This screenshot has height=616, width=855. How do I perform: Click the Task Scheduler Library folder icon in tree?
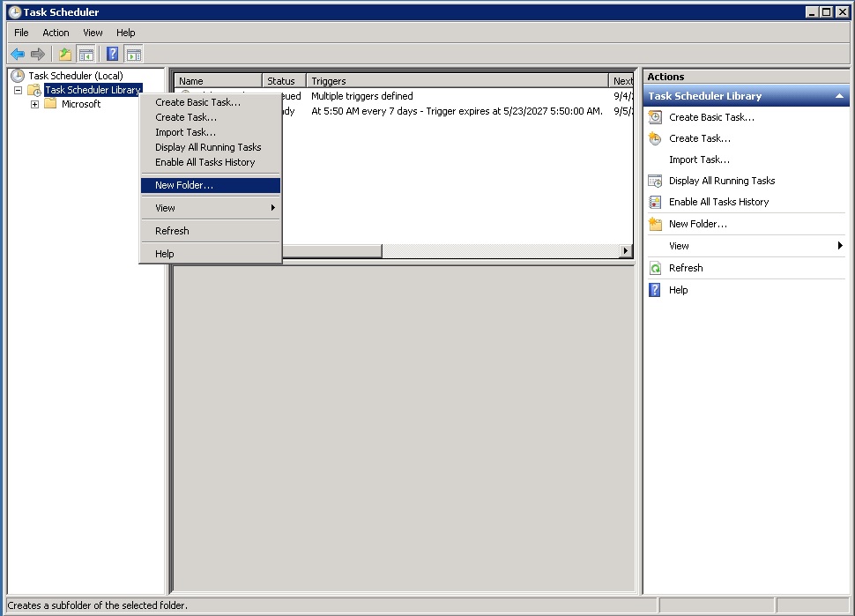(x=34, y=90)
